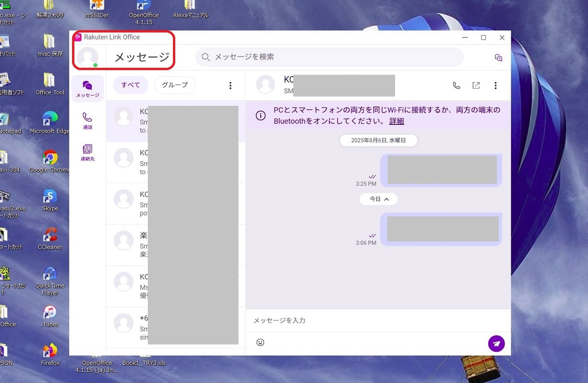
Task: Select the iTunes desktop icon
Action: pos(50,316)
